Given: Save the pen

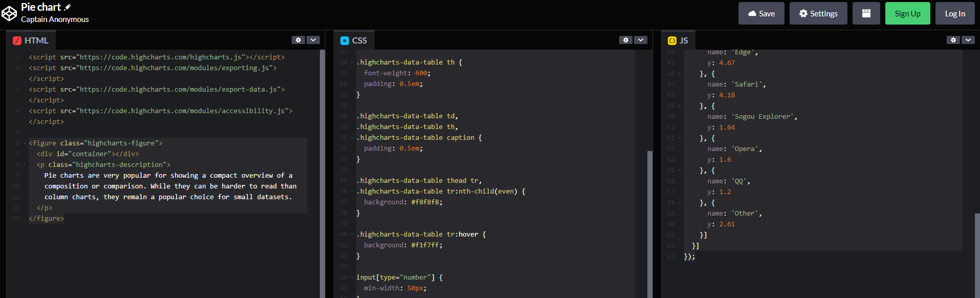Looking at the screenshot, I should [761, 13].
